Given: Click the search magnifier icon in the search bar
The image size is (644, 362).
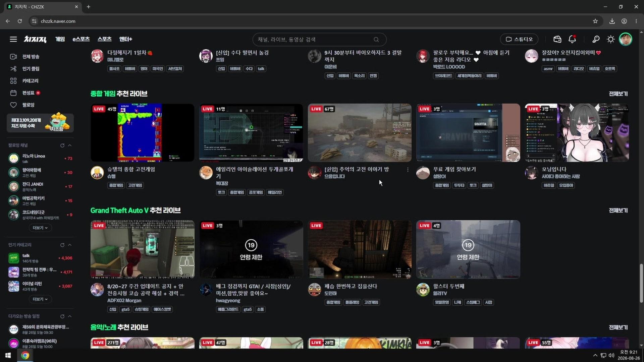Looking at the screenshot, I should pyautogui.click(x=376, y=40).
